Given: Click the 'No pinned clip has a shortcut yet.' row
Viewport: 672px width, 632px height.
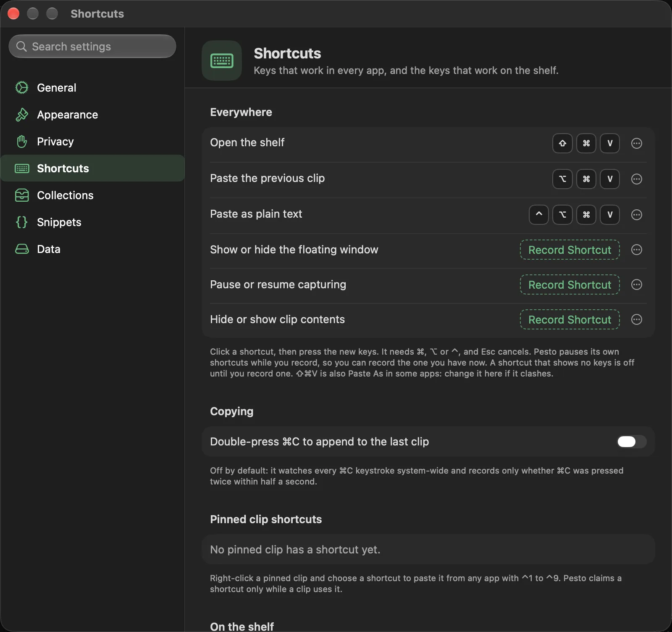Looking at the screenshot, I should [428, 549].
